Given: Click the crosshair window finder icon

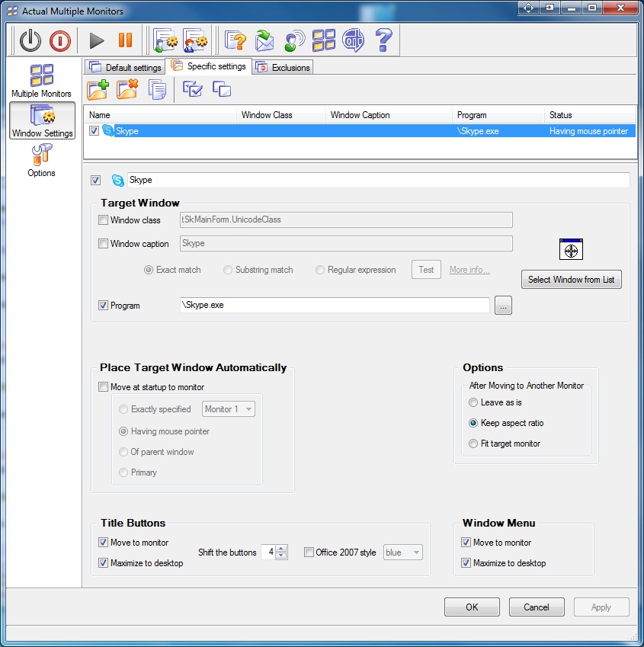Looking at the screenshot, I should click(571, 249).
